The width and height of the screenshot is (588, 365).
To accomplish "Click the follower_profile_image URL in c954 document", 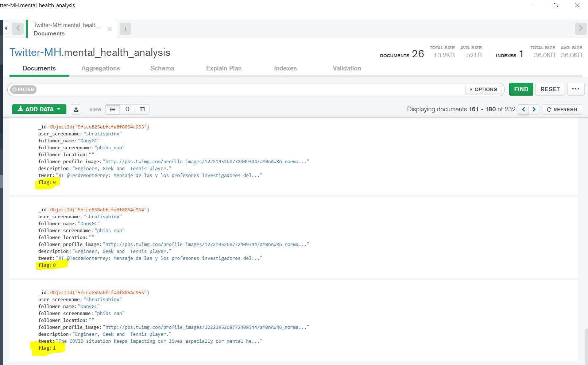I will (206, 244).
